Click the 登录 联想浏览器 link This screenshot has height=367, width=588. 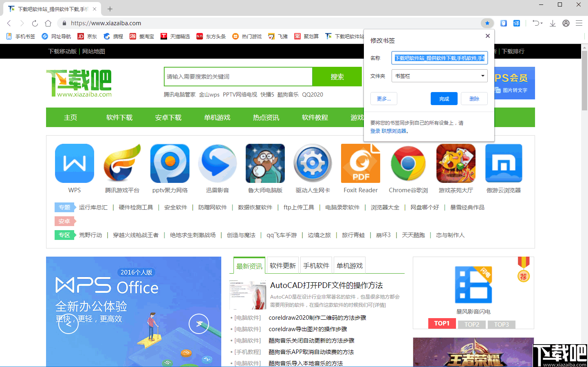tap(389, 131)
